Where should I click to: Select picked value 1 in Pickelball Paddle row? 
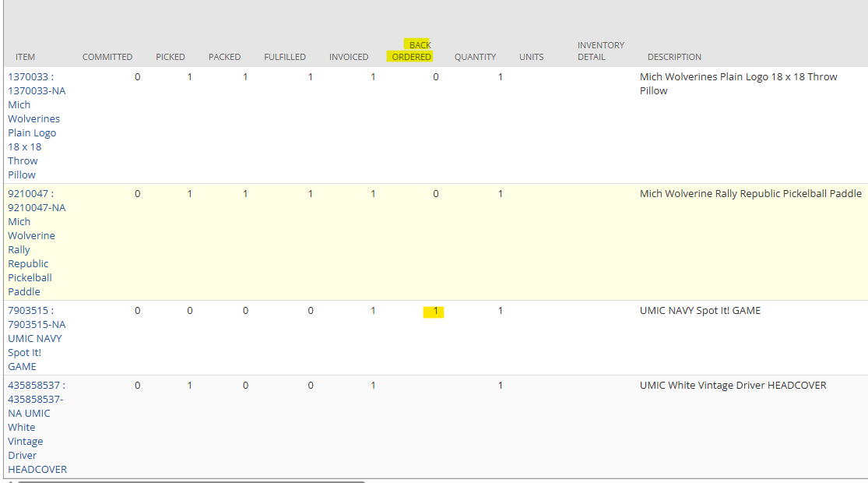(190, 194)
